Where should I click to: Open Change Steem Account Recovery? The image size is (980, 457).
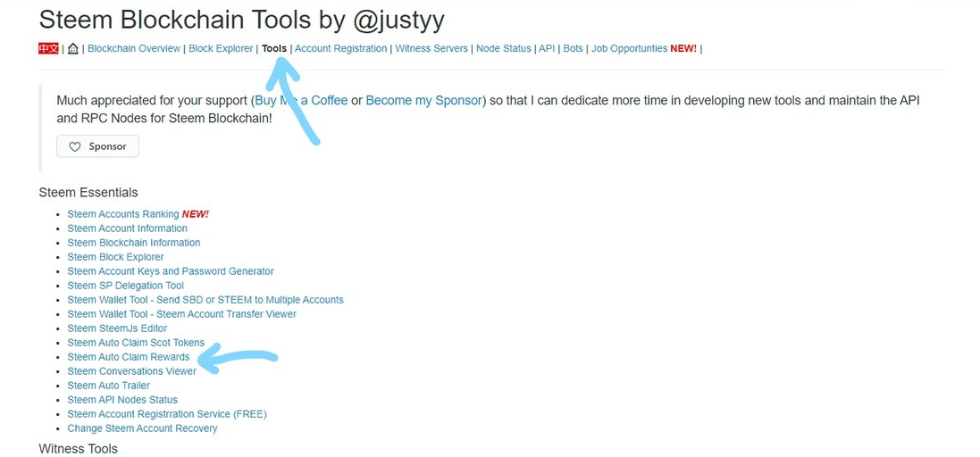coord(143,429)
